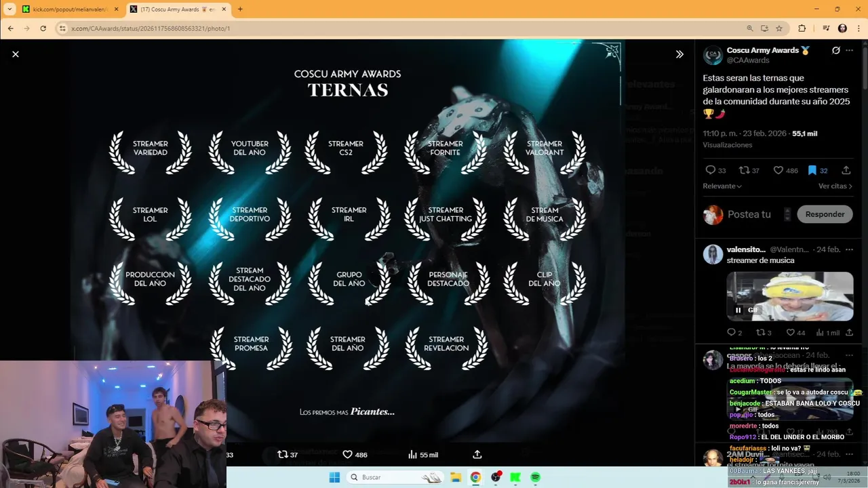This screenshot has height=488, width=868.
Task: Reply to valensito's comment with bubble icon
Action: coord(731,333)
